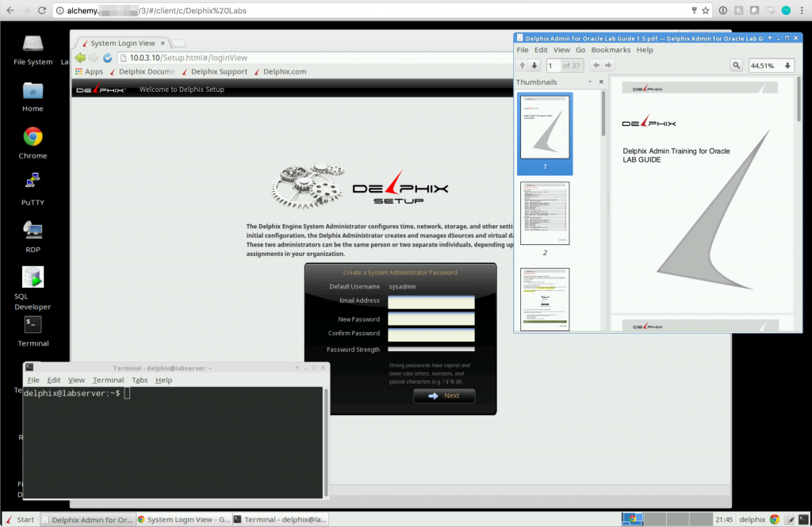Select page 1 thumbnail in PDF
Image resolution: width=812 pixels, height=527 pixels.
coord(544,134)
